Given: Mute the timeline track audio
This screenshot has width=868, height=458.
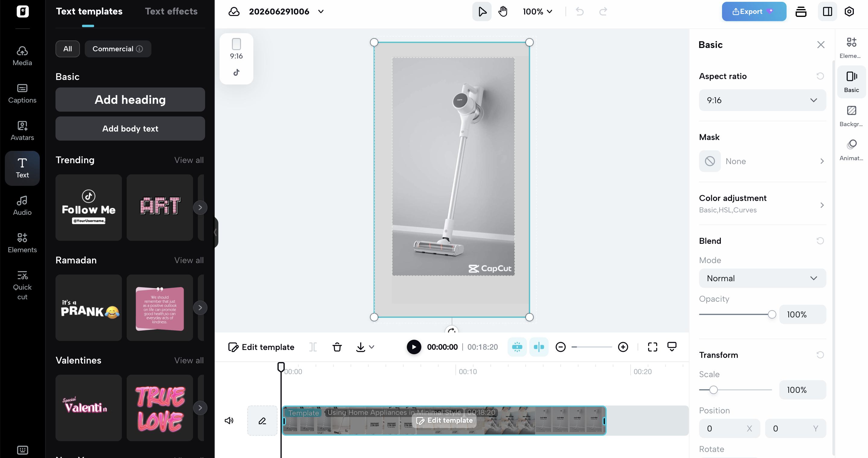Looking at the screenshot, I should coord(229,420).
